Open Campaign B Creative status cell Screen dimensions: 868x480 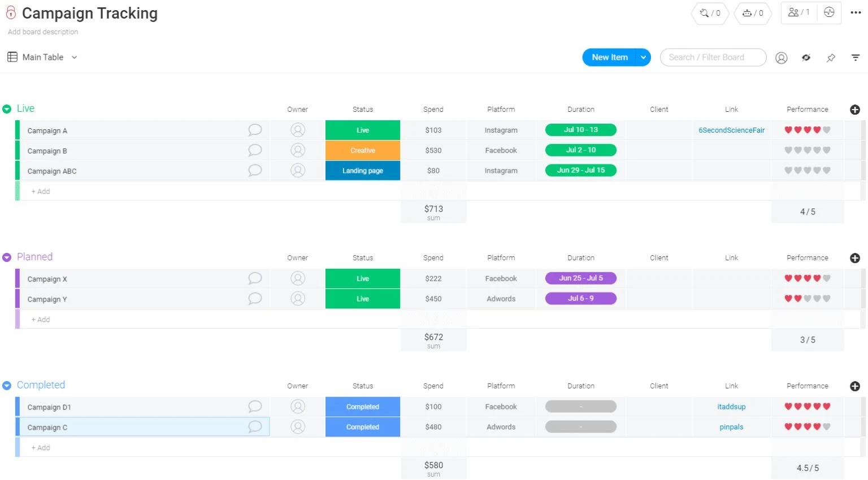click(362, 151)
